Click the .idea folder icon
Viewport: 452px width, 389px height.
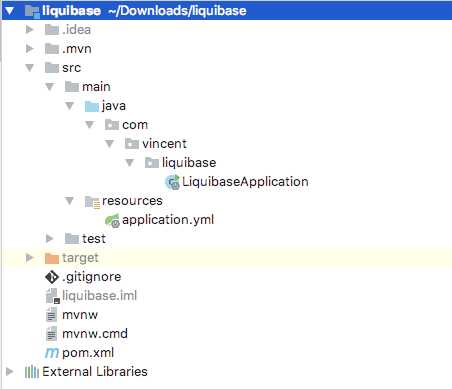52,30
